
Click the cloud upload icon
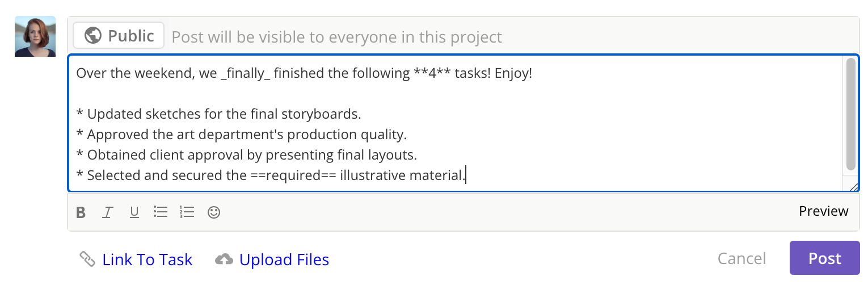(224, 259)
